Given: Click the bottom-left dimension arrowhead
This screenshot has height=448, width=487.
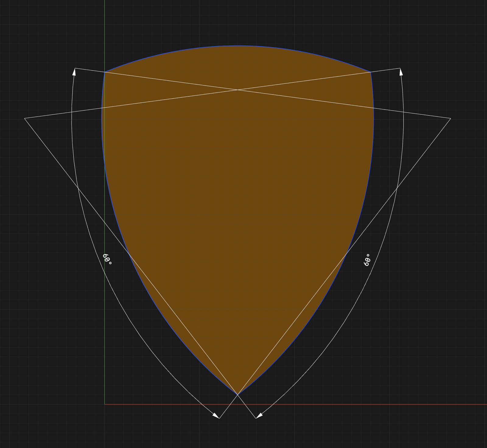Looking at the screenshot, I should pyautogui.click(x=215, y=415).
